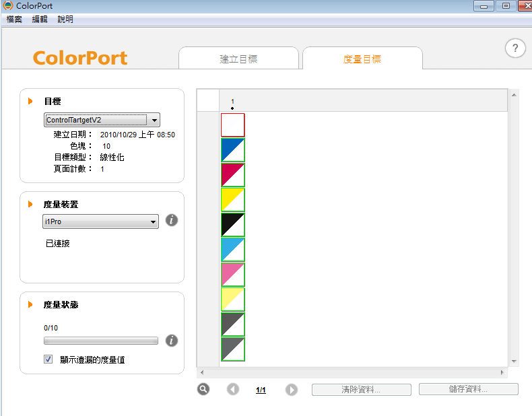Collapse the 度量狀態 panel arrow

tap(30, 304)
